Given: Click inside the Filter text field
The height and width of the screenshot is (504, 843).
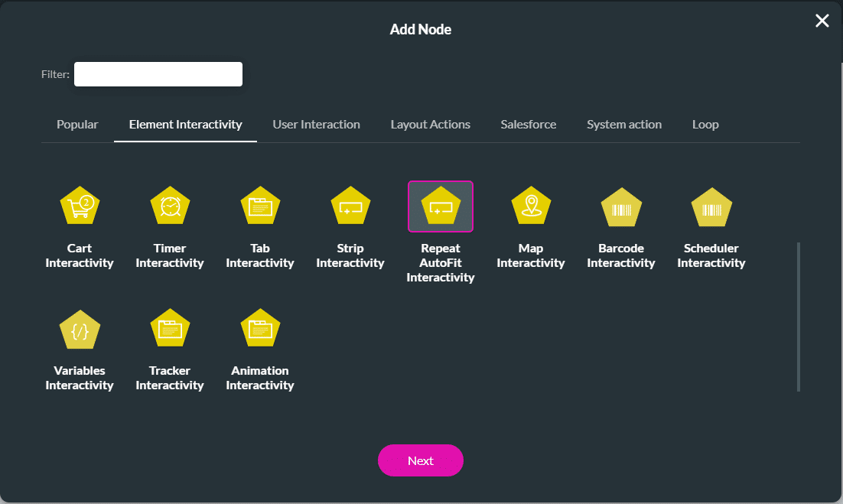Looking at the screenshot, I should [x=158, y=73].
